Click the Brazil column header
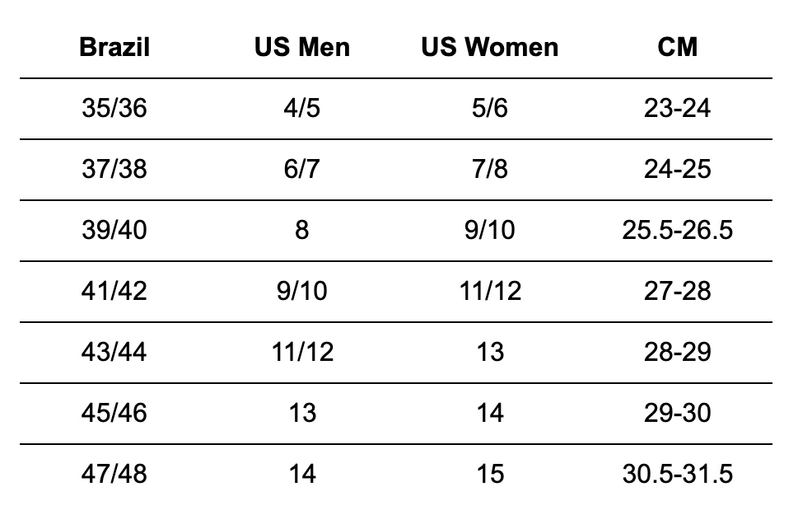Image resolution: width=812 pixels, height=529 pixels. pos(114,47)
